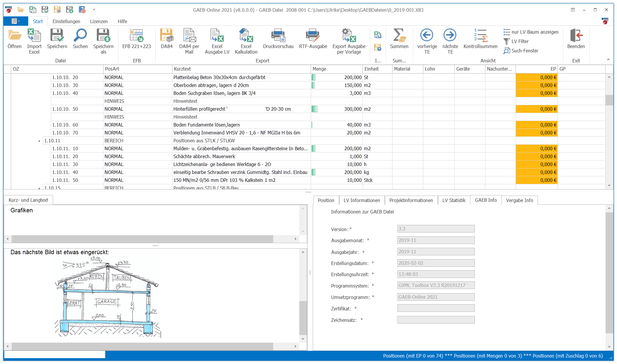Click the Import Excel icon
The height and width of the screenshot is (364, 617).
[x=34, y=36]
